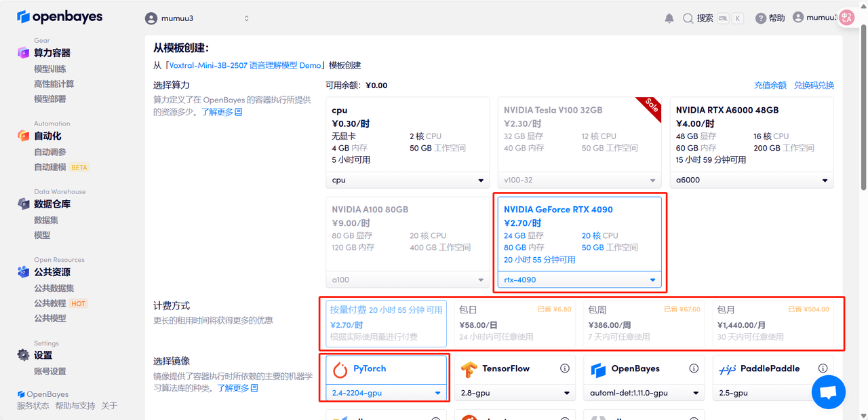868x420 pixels.
Task: Open the mumuu3 workspace switcher
Action: [197, 18]
